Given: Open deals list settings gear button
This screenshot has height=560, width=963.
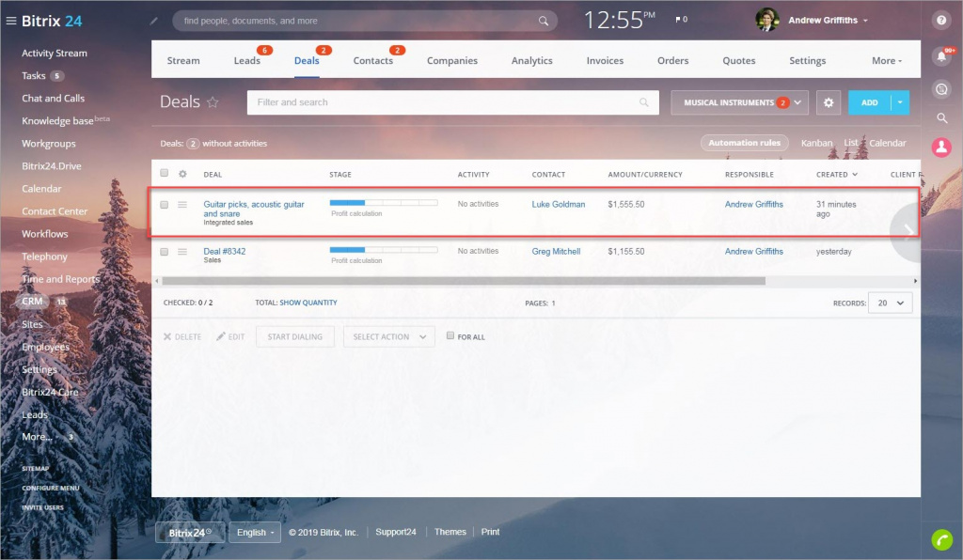Looking at the screenshot, I should (x=828, y=102).
